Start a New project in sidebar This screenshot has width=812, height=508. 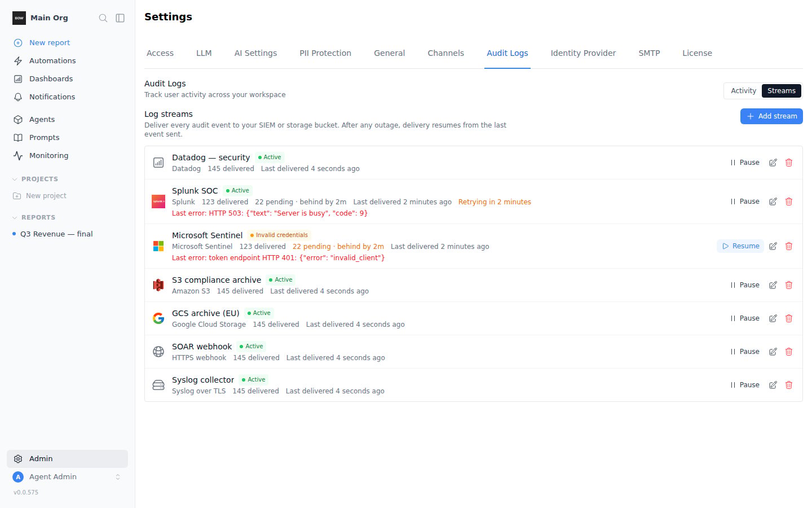pyautogui.click(x=67, y=196)
